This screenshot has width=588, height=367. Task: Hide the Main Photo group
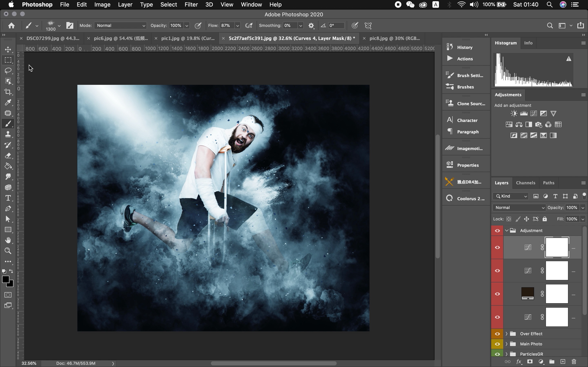497,344
